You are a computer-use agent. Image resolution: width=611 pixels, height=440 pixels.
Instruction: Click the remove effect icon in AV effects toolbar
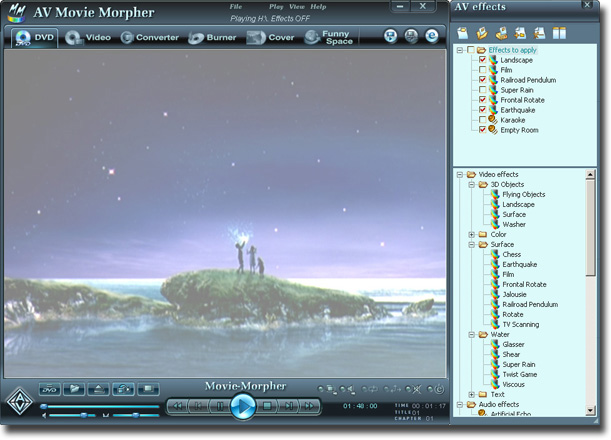pyautogui.click(x=539, y=33)
